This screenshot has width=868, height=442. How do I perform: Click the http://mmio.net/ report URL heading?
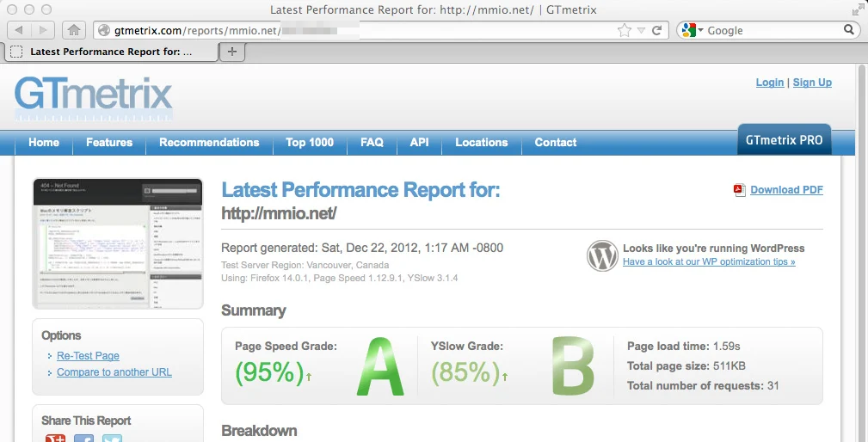279,213
